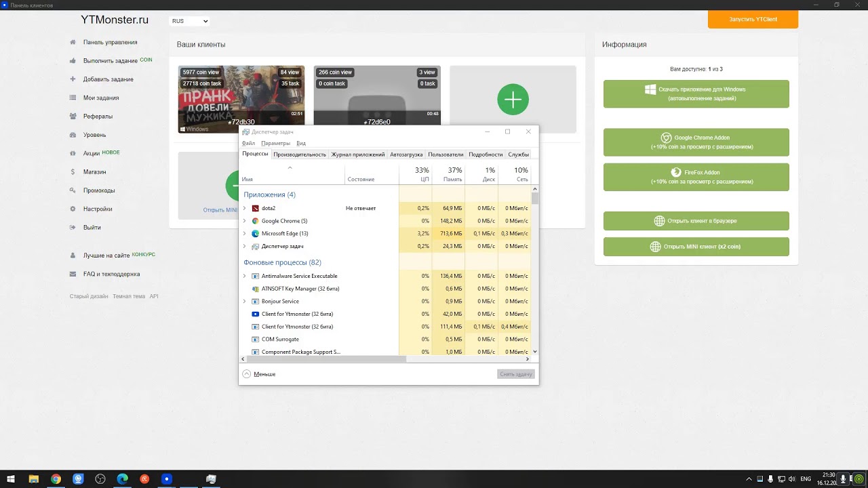Click the Windows Start button
This screenshot has width=868, height=488.
coord(11,479)
